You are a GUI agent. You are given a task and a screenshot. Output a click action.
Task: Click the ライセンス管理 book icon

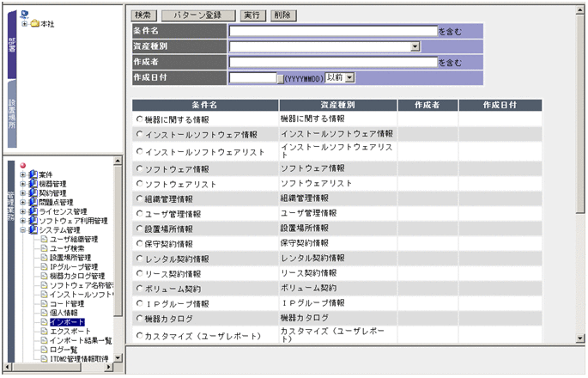[x=33, y=211]
